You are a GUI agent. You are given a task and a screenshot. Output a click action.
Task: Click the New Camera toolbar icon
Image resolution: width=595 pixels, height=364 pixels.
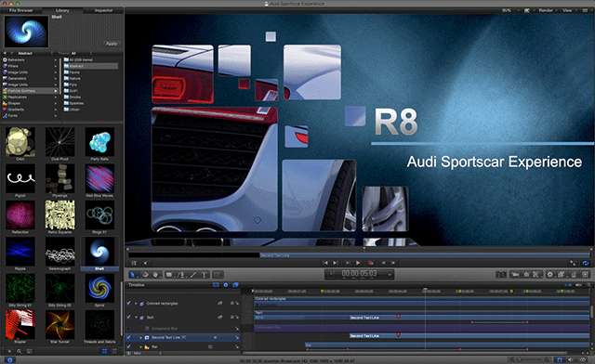click(515, 274)
